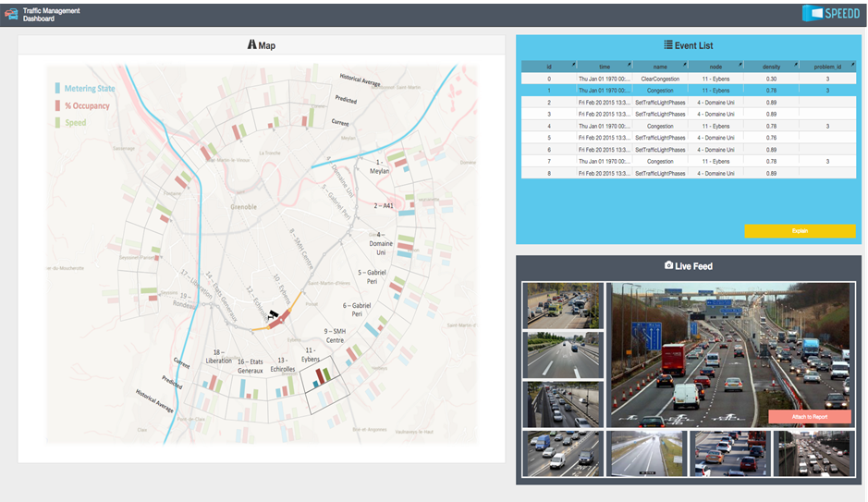Screen dimensions: 868x502
Task: Open the bottom-right live feed camera thumbnail
Action: tap(812, 453)
